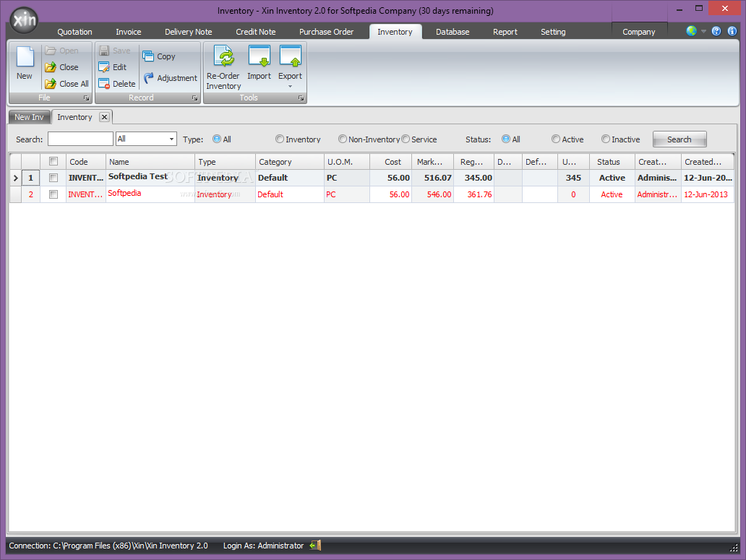Click the Delete record icon

tap(104, 84)
